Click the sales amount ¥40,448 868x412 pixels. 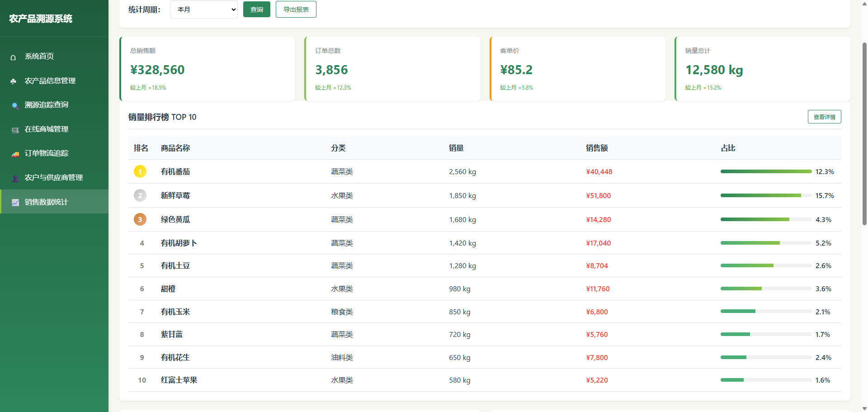tap(599, 171)
